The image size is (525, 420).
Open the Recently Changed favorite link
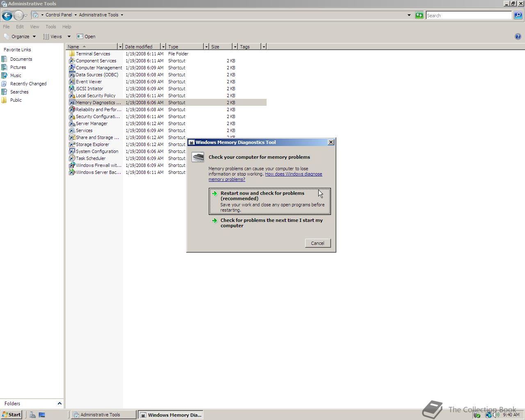click(28, 84)
